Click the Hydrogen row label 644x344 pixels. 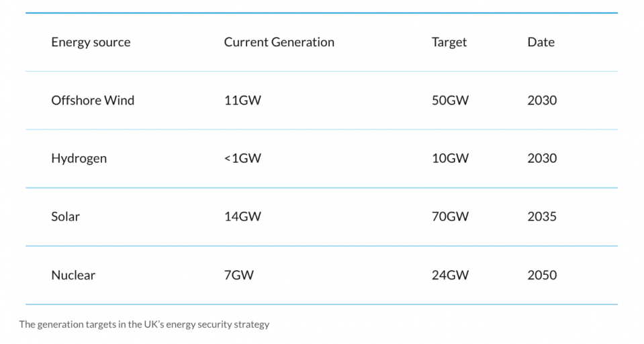click(x=79, y=159)
